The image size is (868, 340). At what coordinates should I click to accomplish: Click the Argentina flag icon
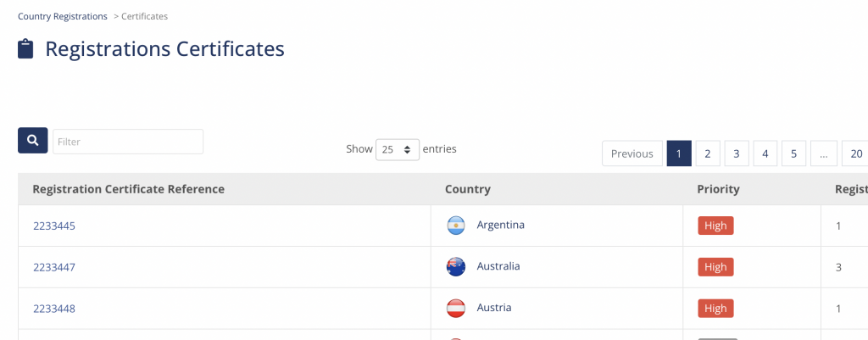click(x=456, y=226)
